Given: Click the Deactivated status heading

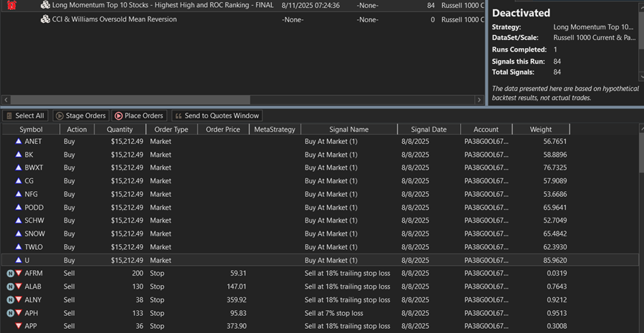Looking at the screenshot, I should (x=521, y=13).
